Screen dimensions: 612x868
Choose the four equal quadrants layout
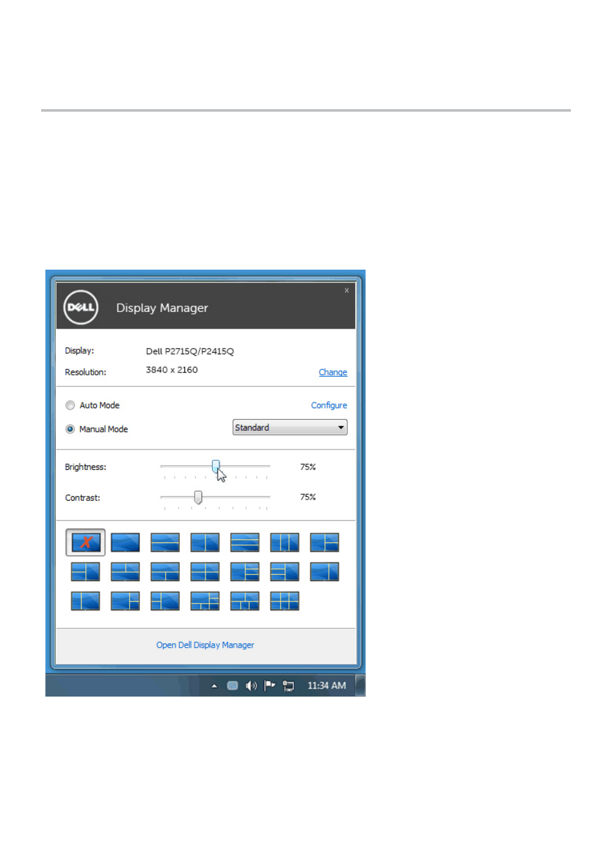tap(205, 571)
